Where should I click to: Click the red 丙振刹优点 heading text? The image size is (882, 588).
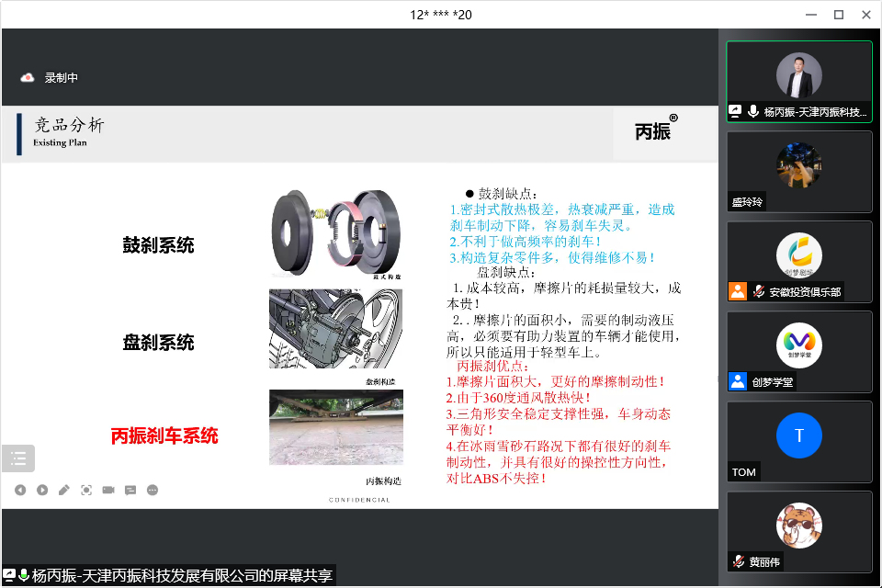click(x=492, y=366)
